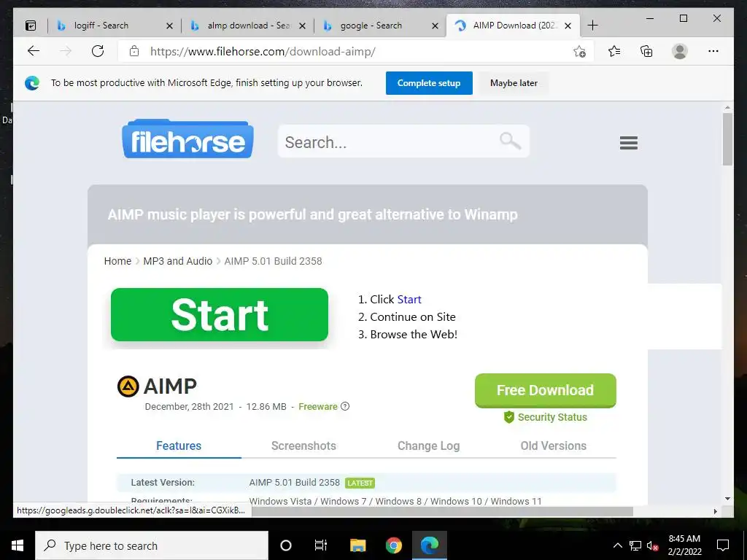Image resolution: width=747 pixels, height=560 pixels.
Task: Click the FileHorse logo
Action: (x=187, y=139)
